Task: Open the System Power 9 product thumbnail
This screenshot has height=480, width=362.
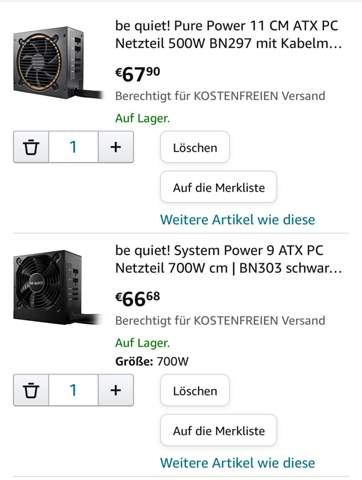Action: coord(57,287)
